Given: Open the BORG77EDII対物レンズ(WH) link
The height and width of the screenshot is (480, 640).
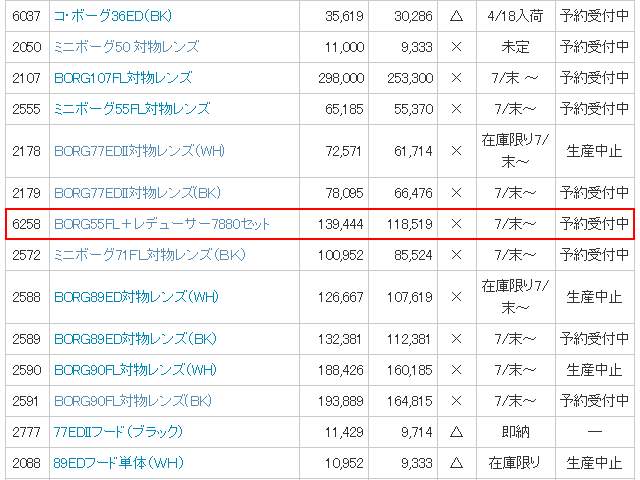Looking at the screenshot, I should pyautogui.click(x=140, y=151).
